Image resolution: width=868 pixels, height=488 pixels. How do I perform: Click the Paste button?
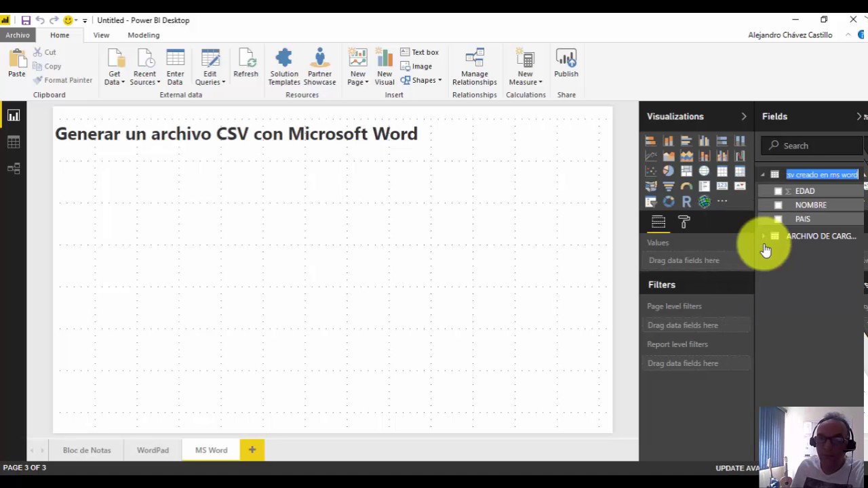click(16, 64)
